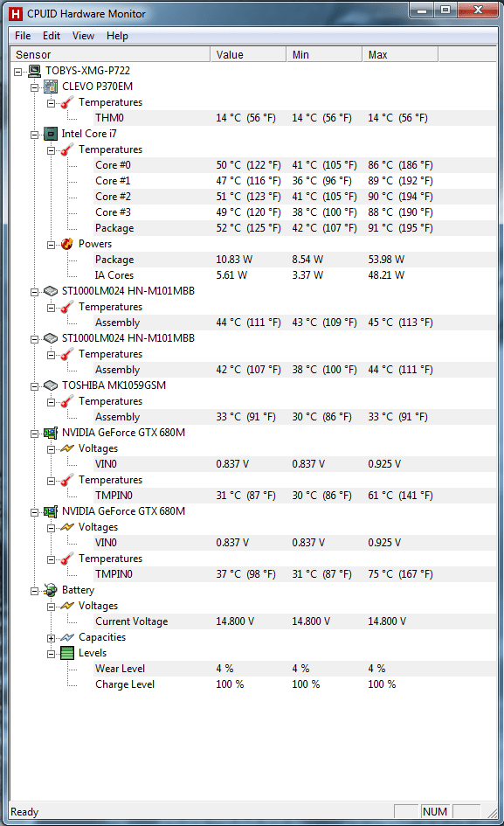Click the motherboard icon for CLEVO P370EM

[51, 87]
